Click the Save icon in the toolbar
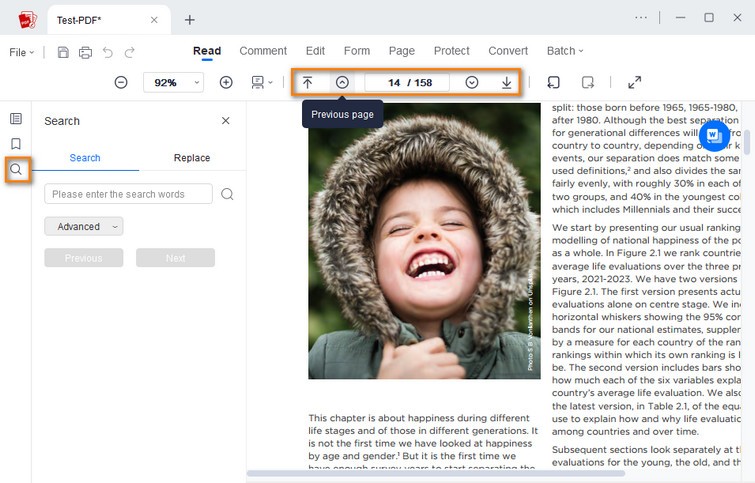Image resolution: width=755 pixels, height=483 pixels. [x=63, y=52]
